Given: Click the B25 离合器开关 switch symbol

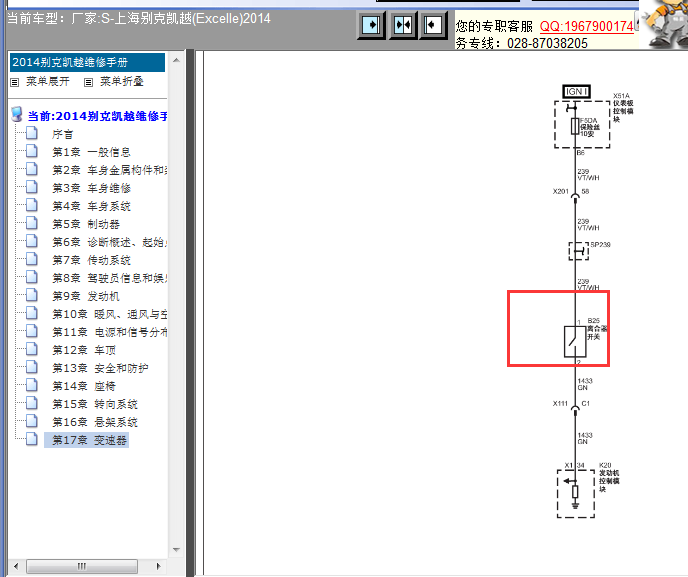Looking at the screenshot, I should pos(575,341).
